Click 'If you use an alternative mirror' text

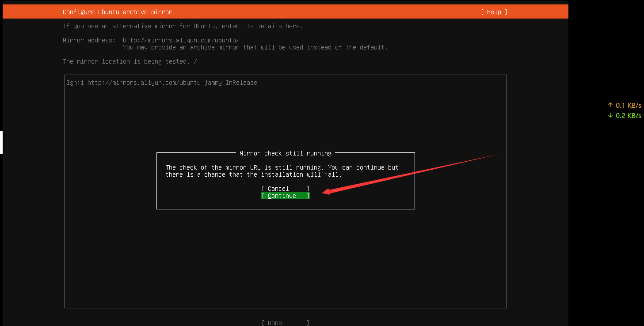(183, 26)
